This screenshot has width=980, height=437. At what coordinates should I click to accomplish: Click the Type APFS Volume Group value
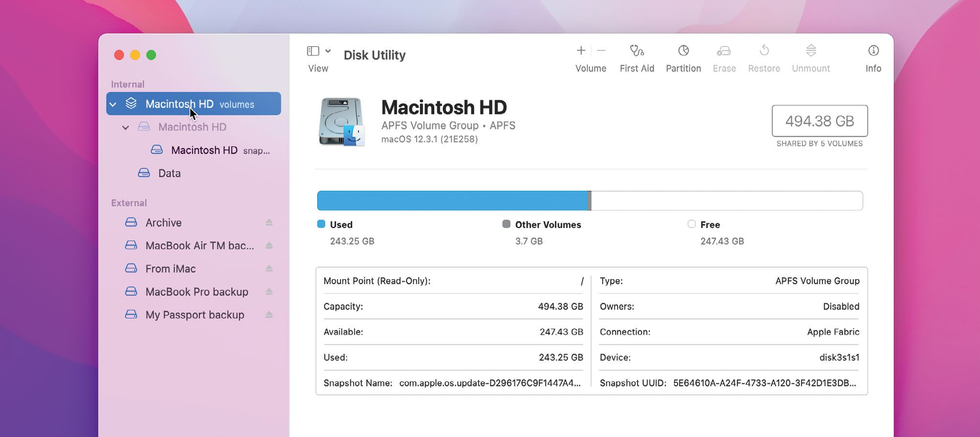tap(817, 281)
